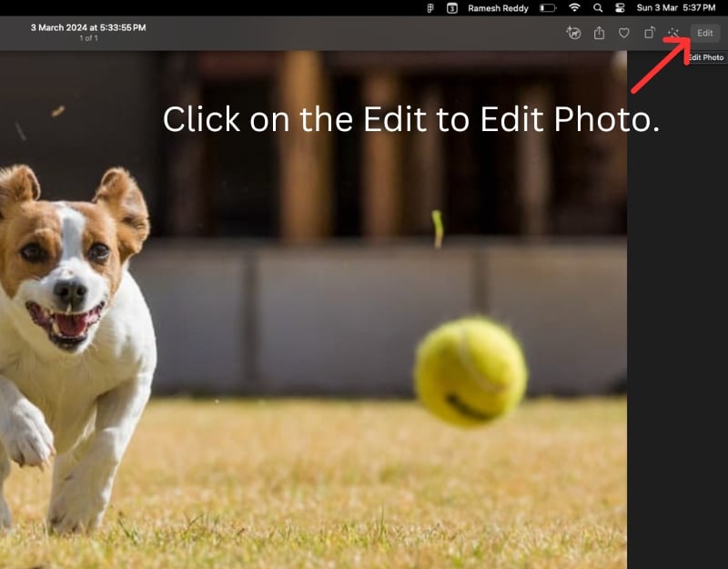
Task: Click the photo date '3 March 2024 at 5:33:55 PM'
Action: click(x=88, y=27)
